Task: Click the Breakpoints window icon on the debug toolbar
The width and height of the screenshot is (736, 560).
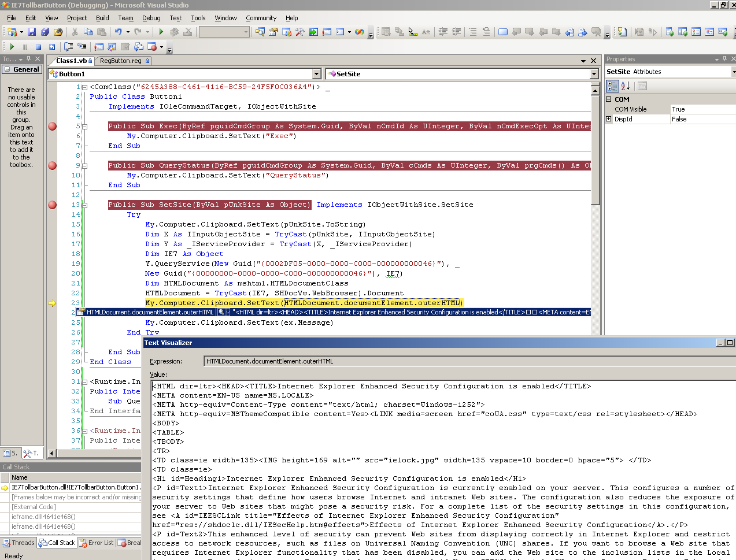Action: [x=152, y=47]
